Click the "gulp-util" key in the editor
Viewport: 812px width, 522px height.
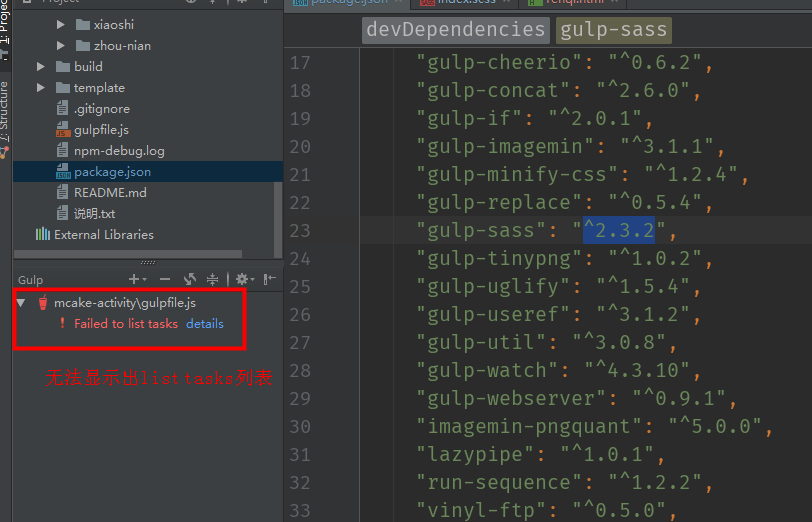[x=482, y=342]
